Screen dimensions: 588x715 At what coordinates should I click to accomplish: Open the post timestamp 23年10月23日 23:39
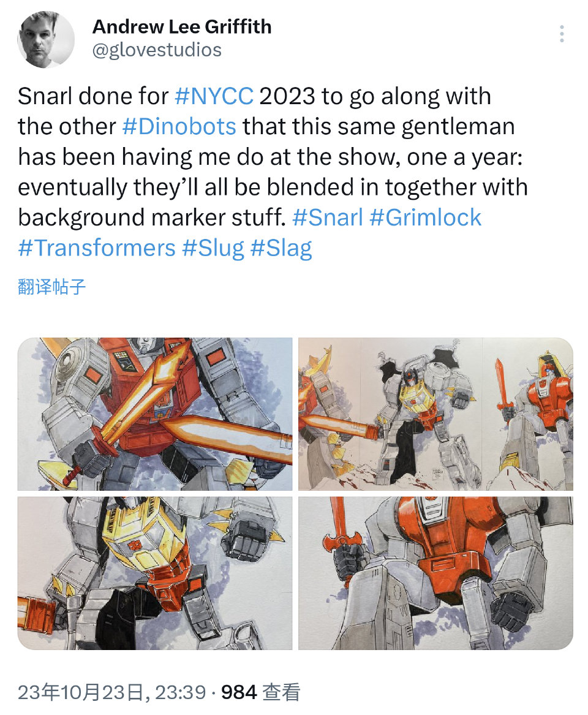click(111, 692)
